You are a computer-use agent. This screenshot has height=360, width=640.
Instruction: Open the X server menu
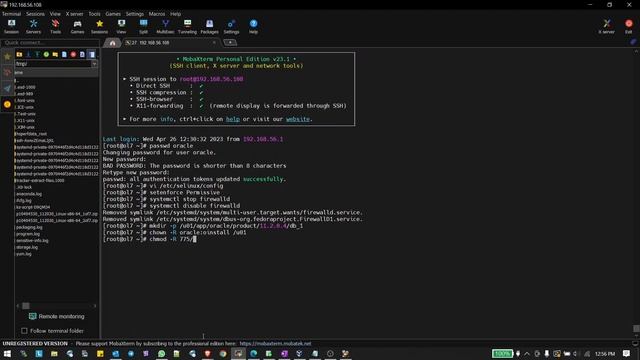pos(74,14)
